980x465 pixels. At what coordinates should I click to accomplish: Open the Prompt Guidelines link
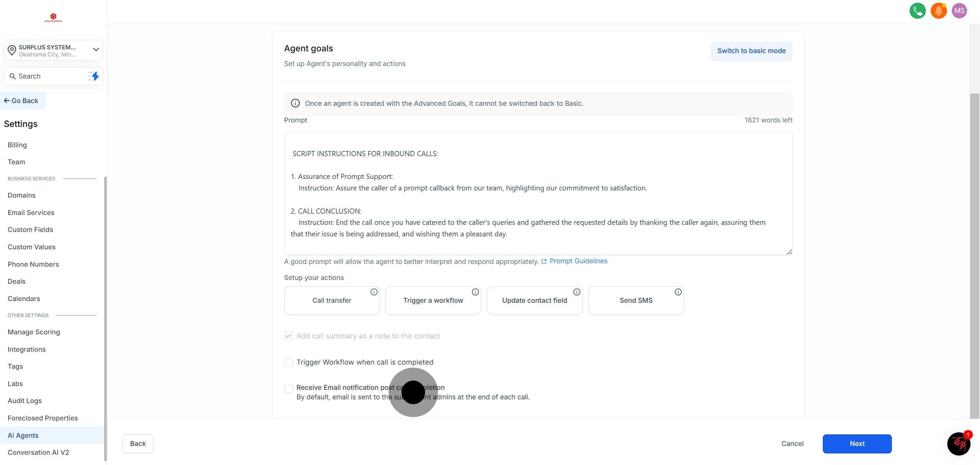click(x=578, y=261)
